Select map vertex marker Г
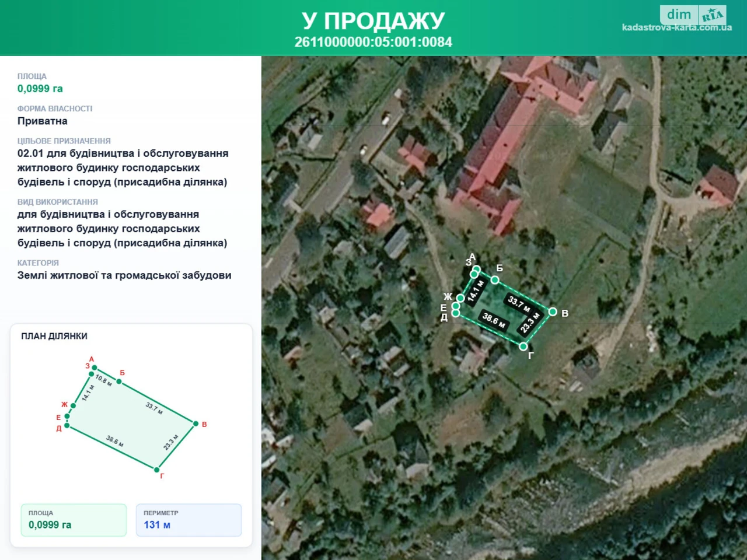This screenshot has width=747, height=560. click(x=523, y=346)
